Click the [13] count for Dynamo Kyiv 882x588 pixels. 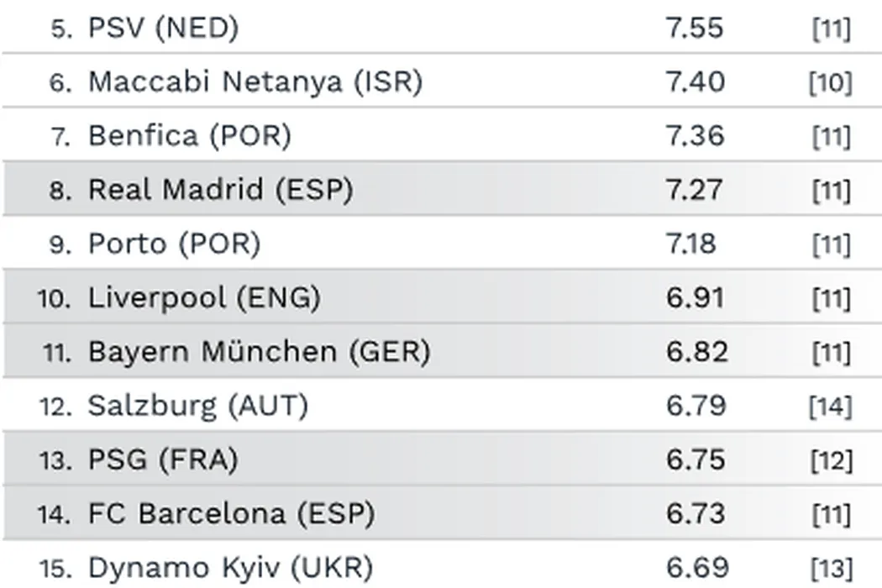click(830, 568)
